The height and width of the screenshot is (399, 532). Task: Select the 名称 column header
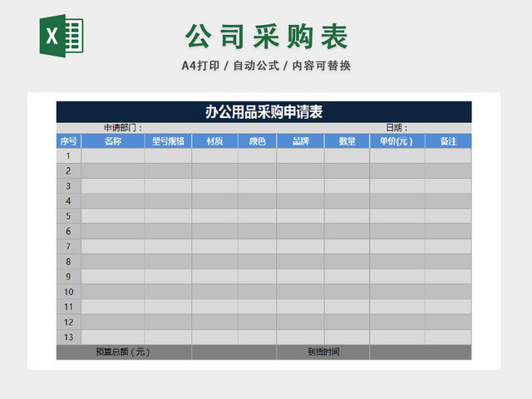pyautogui.click(x=113, y=141)
